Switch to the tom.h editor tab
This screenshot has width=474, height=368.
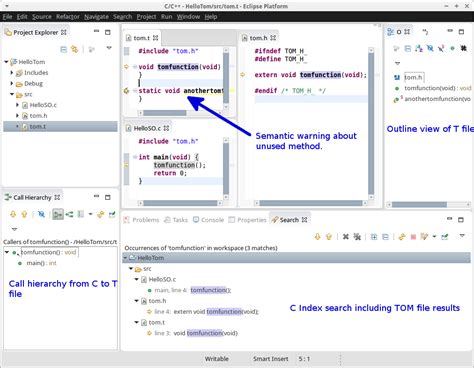coord(258,38)
